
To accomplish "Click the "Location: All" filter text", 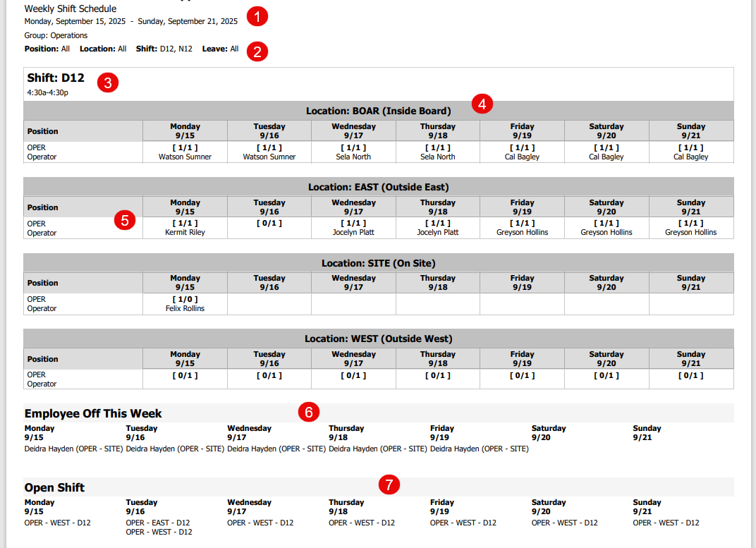I will point(103,49).
